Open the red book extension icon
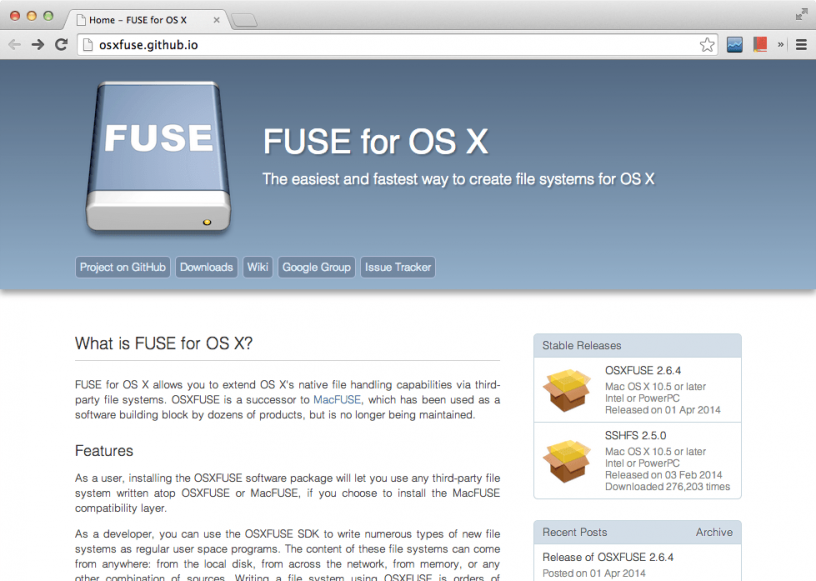 click(760, 44)
